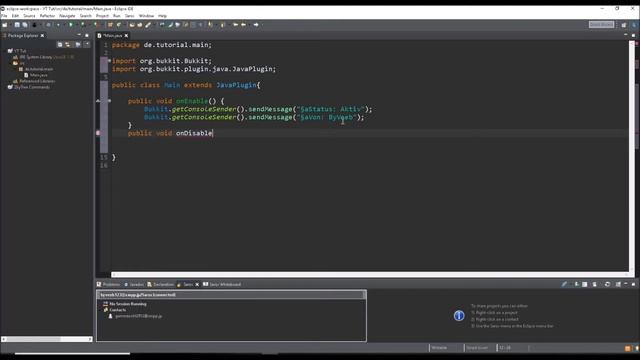Click Package Explorer horizontal scrollbar
Screen dimensions: 640x360
47,339
